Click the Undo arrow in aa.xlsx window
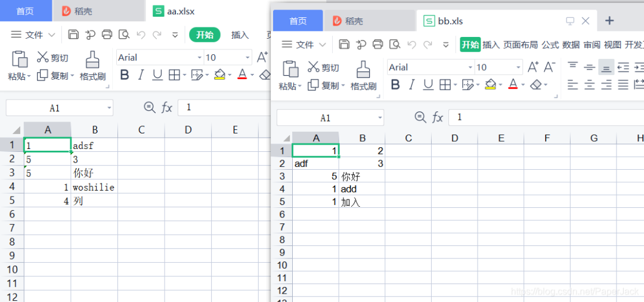 point(141,35)
